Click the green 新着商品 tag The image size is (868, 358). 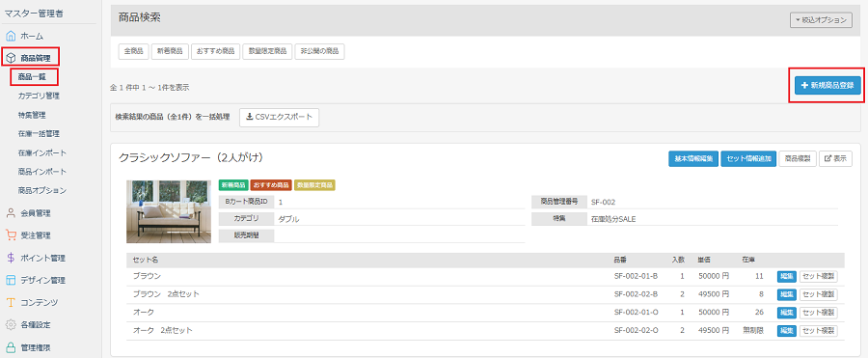click(x=233, y=185)
